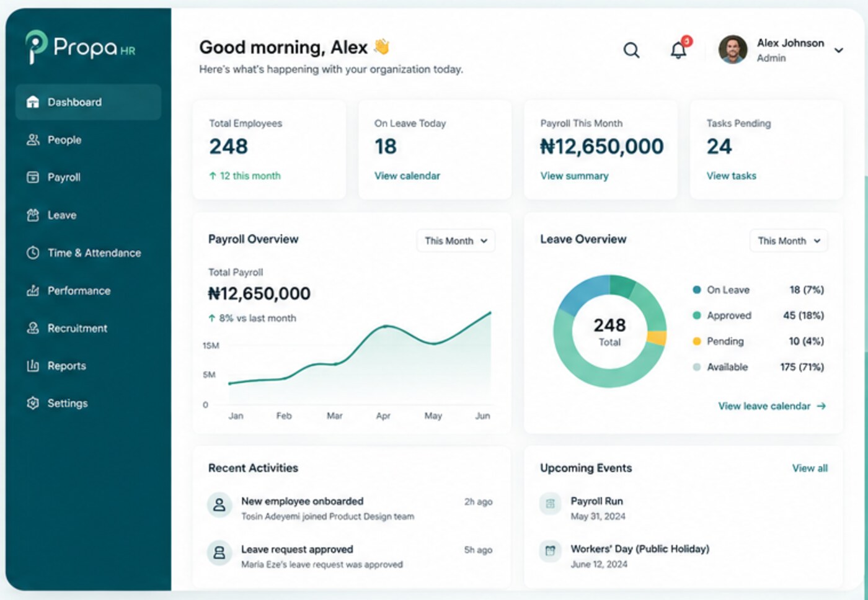
Task: Click the 'Available' legend label
Action: coord(727,367)
